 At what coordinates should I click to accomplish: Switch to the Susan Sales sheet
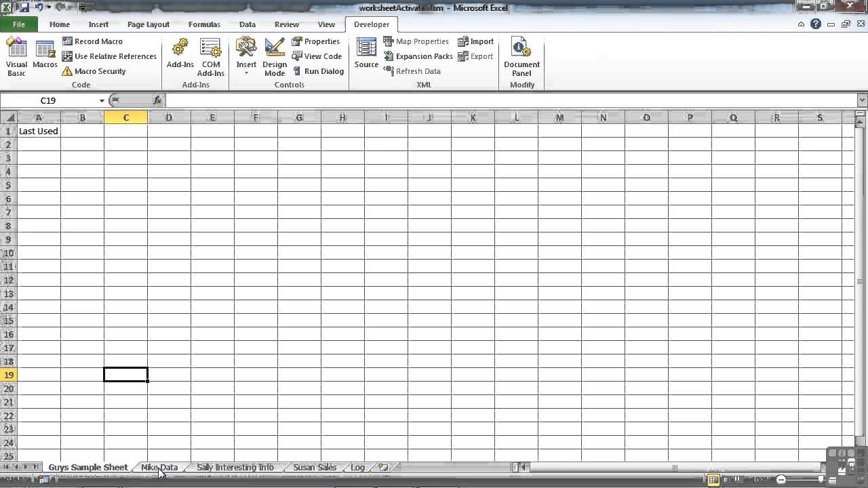coord(315,467)
